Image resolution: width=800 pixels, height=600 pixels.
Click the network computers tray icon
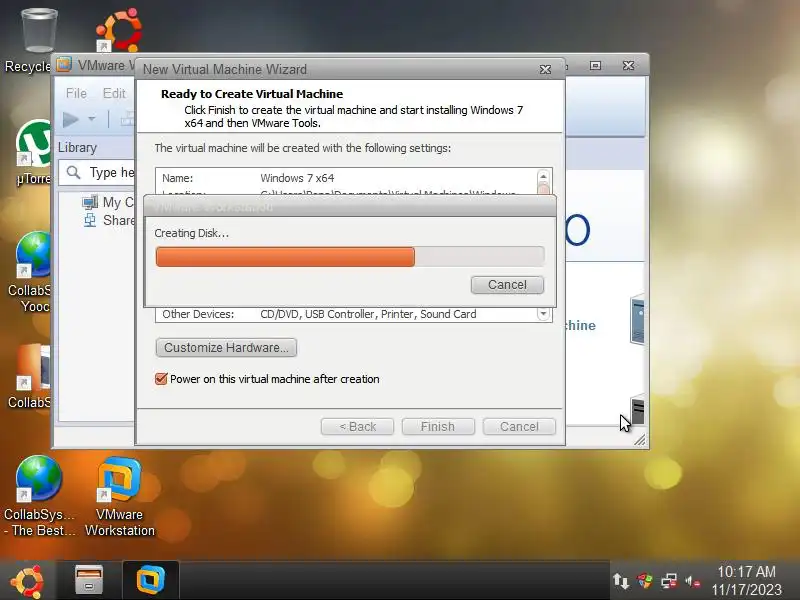(x=669, y=581)
